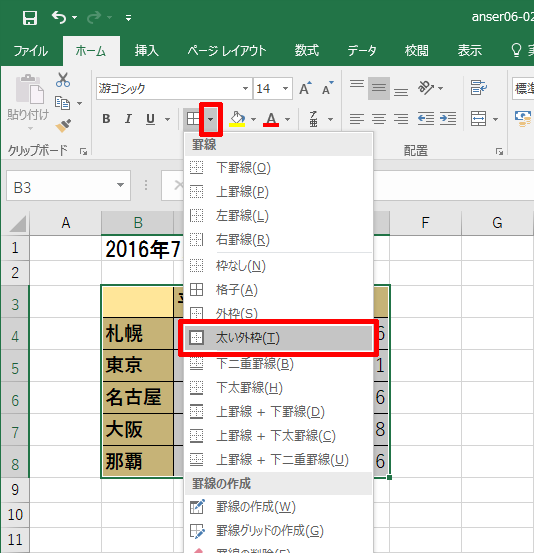The image size is (534, 553).
Task: Click the Format Painter brush icon
Action: click(63, 126)
